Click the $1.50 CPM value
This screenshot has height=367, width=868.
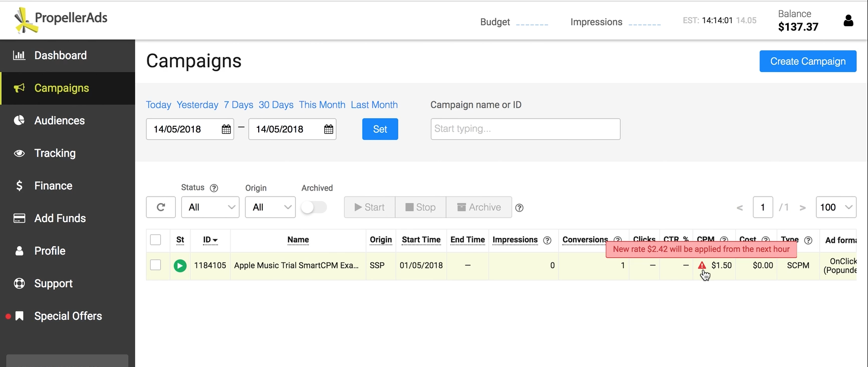pos(721,265)
